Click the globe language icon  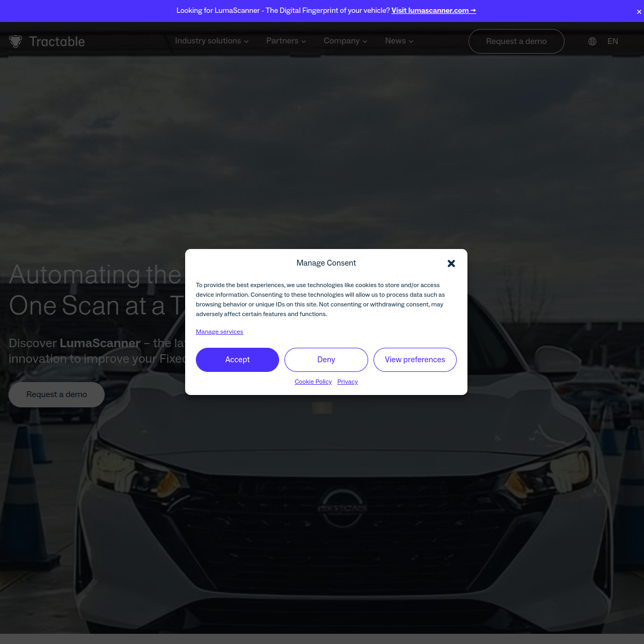[x=592, y=41]
